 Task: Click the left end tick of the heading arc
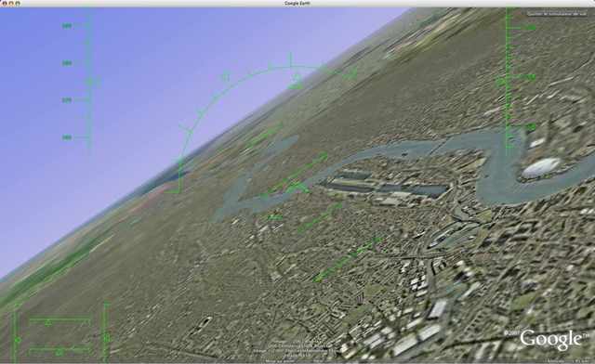point(179,176)
